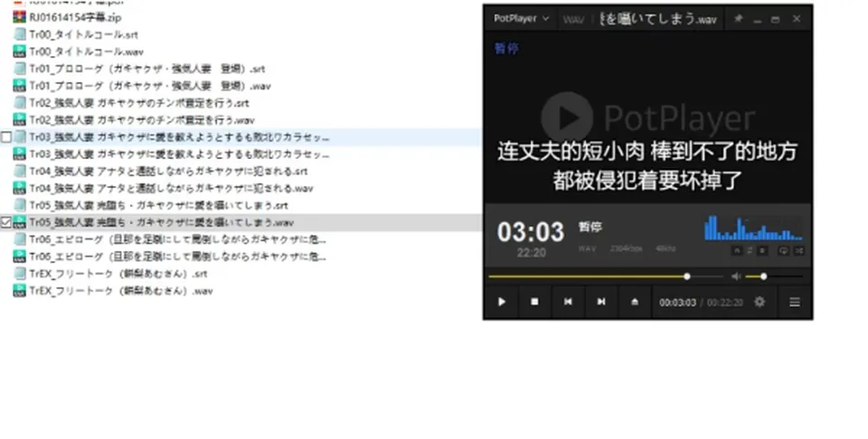
Task: Untick the checkbox beside the Tr05 .wav file
Action: coord(6,222)
